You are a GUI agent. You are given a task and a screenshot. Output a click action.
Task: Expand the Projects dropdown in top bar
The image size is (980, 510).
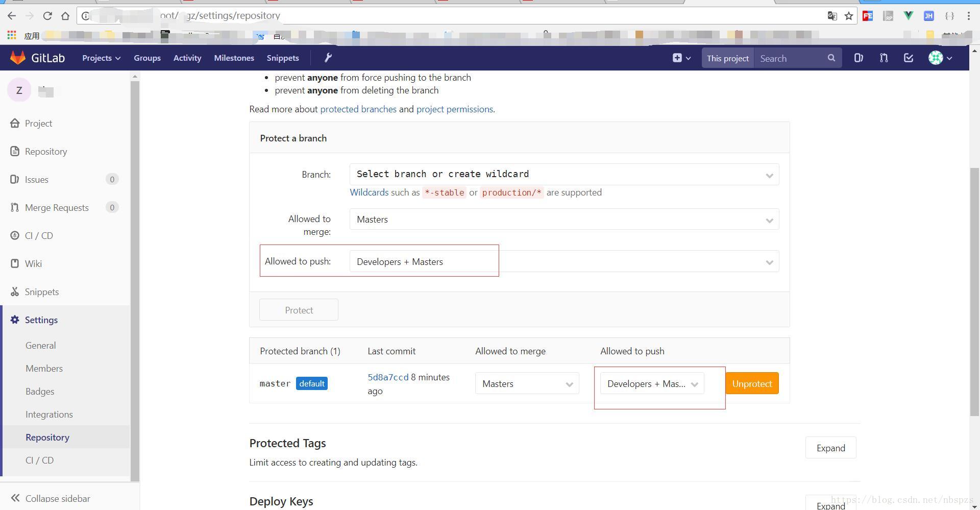[x=101, y=58]
